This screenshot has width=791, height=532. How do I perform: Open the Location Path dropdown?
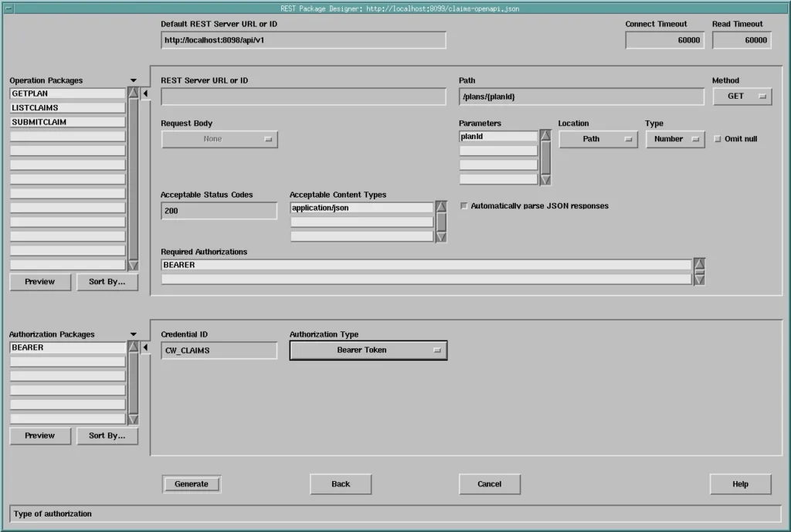pos(599,139)
